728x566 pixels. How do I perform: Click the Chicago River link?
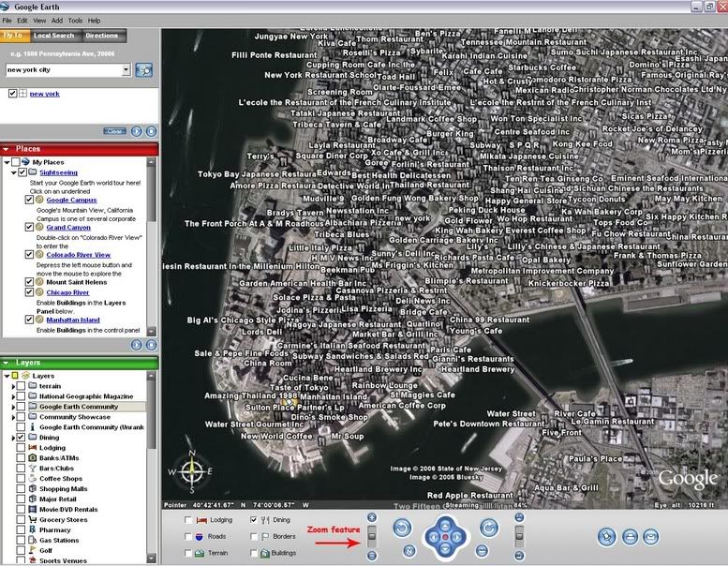click(67, 292)
